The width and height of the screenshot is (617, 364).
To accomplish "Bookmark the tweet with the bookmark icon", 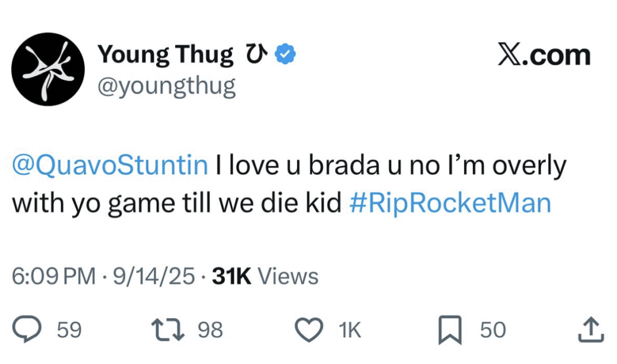I will [449, 330].
